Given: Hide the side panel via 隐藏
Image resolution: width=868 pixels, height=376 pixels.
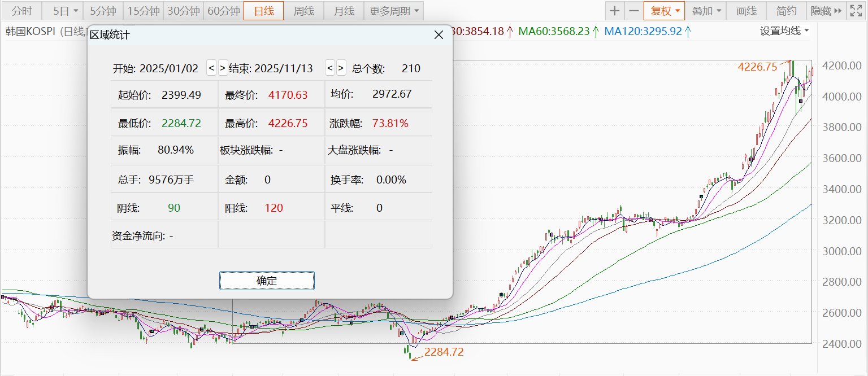Looking at the screenshot, I should [x=826, y=11].
